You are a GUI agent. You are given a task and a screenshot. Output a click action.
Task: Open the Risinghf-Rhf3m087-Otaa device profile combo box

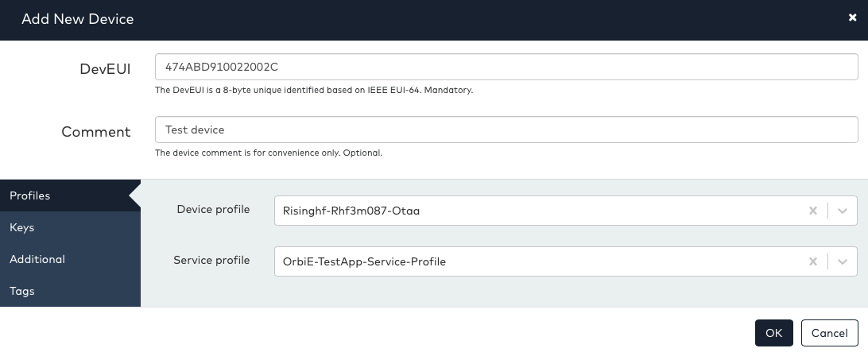(x=566, y=211)
